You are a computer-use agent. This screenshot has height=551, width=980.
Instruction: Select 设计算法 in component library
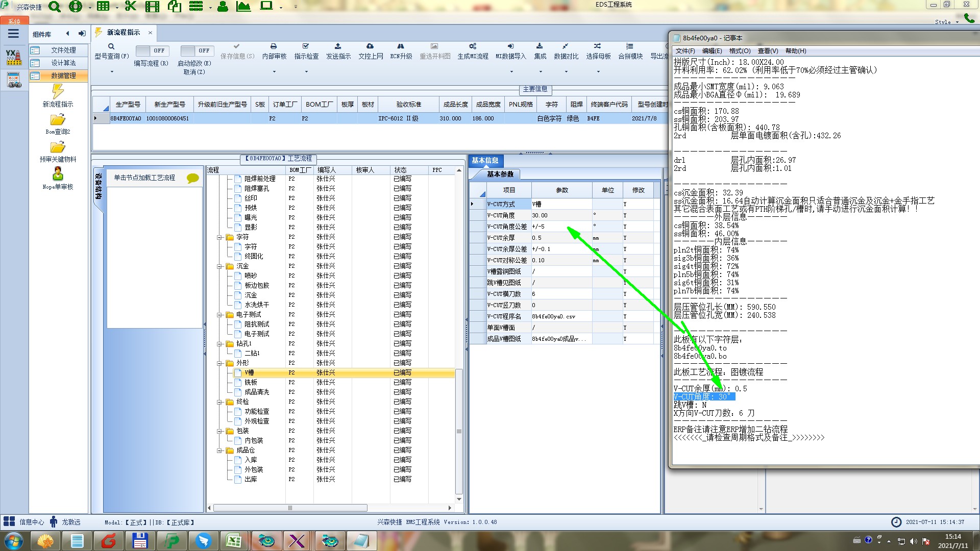(x=59, y=63)
